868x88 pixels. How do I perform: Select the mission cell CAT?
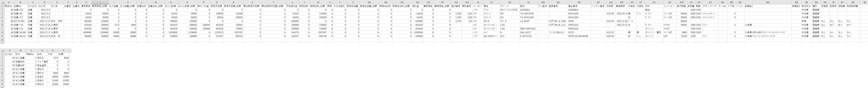[669, 36]
